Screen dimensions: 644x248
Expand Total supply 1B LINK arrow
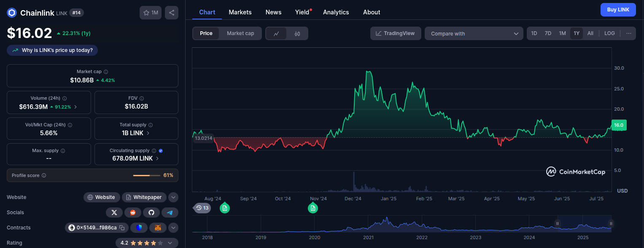pyautogui.click(x=148, y=133)
